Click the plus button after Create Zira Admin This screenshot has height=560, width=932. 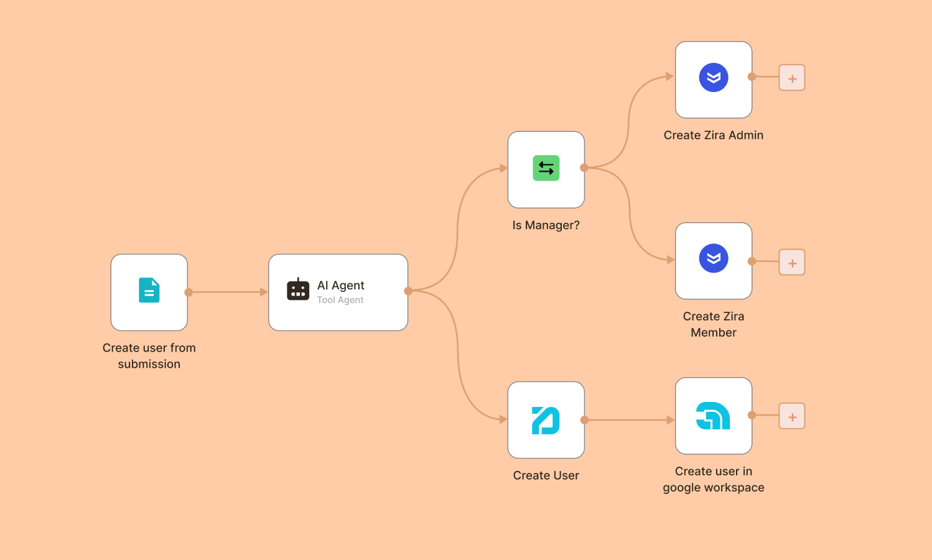(791, 78)
